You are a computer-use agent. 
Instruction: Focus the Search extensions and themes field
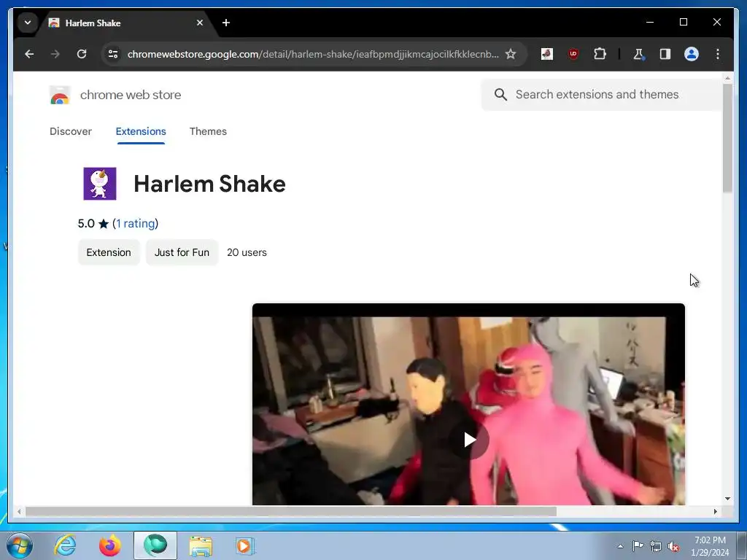pos(602,95)
